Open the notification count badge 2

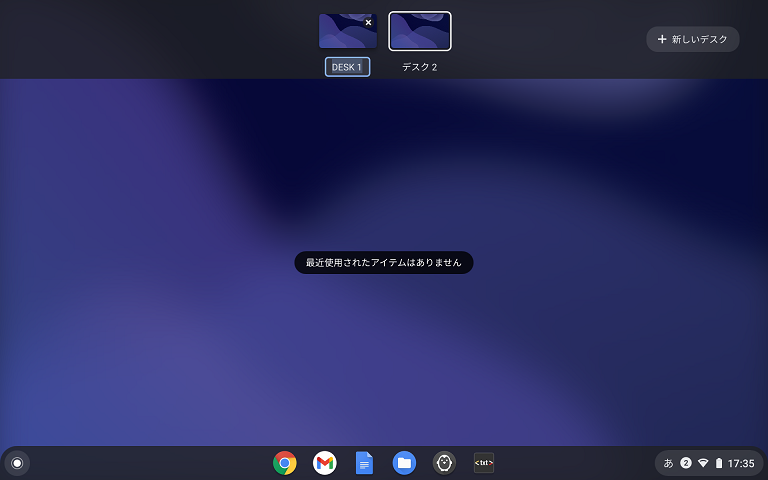[686, 463]
